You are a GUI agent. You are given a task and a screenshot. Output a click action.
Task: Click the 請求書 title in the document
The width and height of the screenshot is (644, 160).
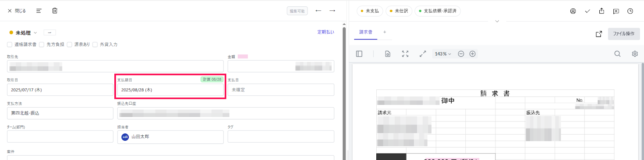495,93
